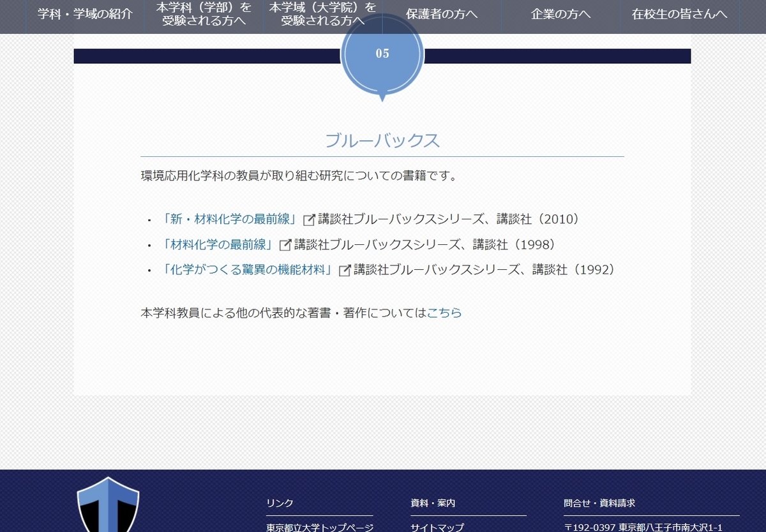Go to 在校生の皆さんへ navigation item

[x=679, y=14]
